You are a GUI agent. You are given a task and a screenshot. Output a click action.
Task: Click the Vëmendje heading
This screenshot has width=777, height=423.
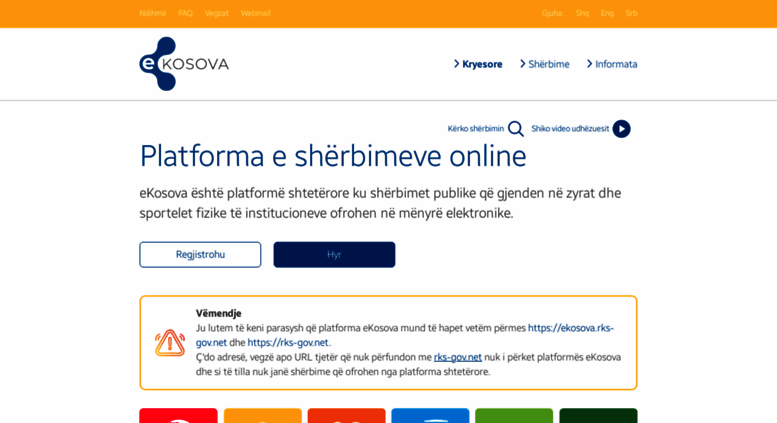click(219, 313)
